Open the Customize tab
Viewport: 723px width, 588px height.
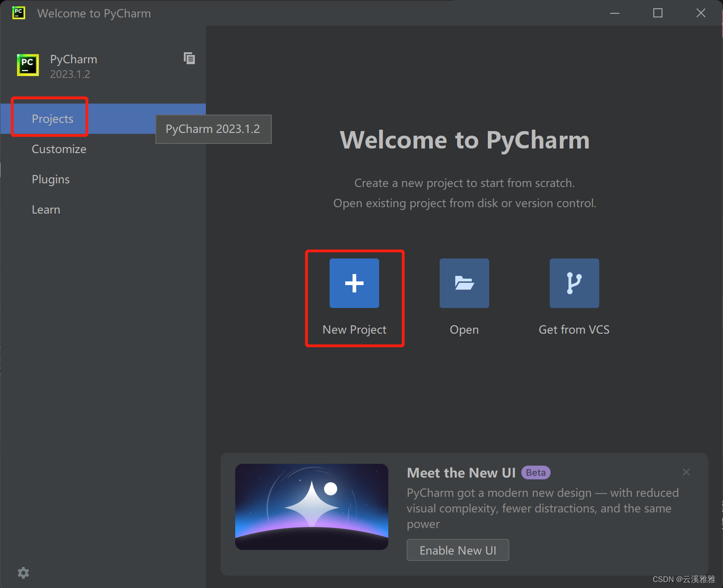point(103,149)
